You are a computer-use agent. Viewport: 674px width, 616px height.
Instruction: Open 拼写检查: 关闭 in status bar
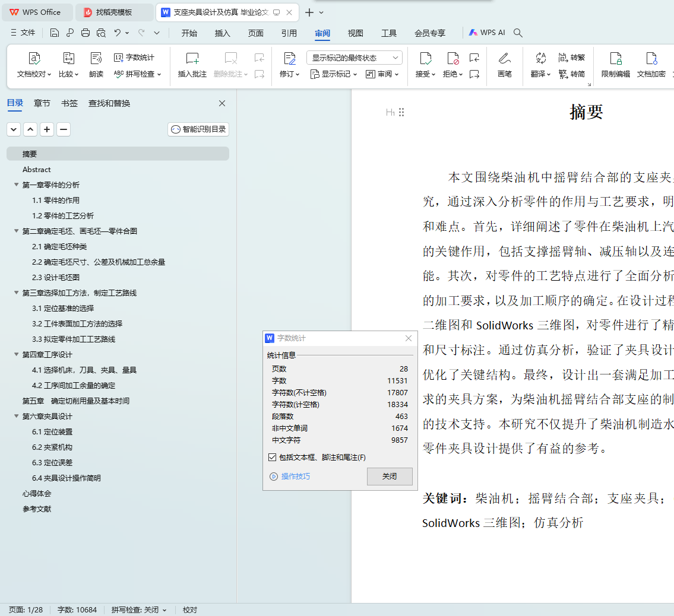tap(139, 610)
